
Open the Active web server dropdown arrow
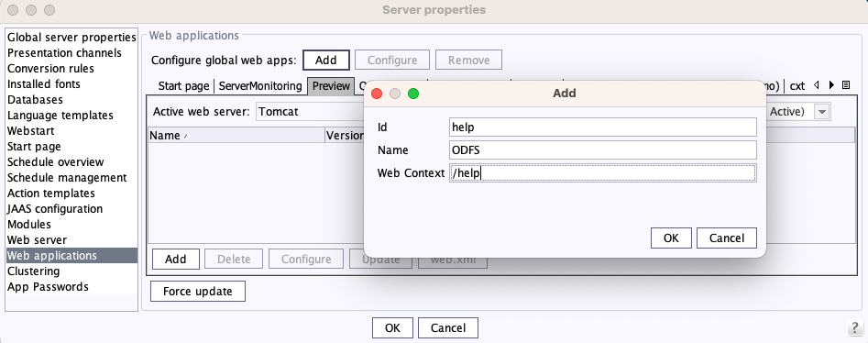point(822,111)
